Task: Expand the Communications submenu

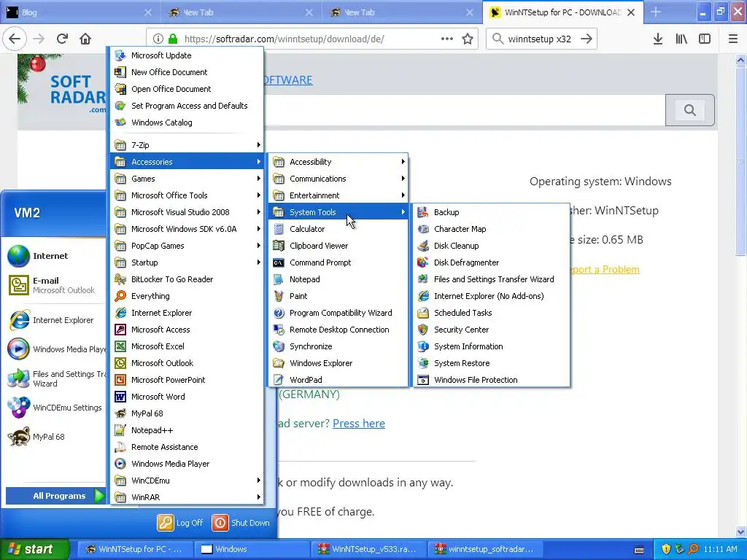Action: (x=338, y=179)
